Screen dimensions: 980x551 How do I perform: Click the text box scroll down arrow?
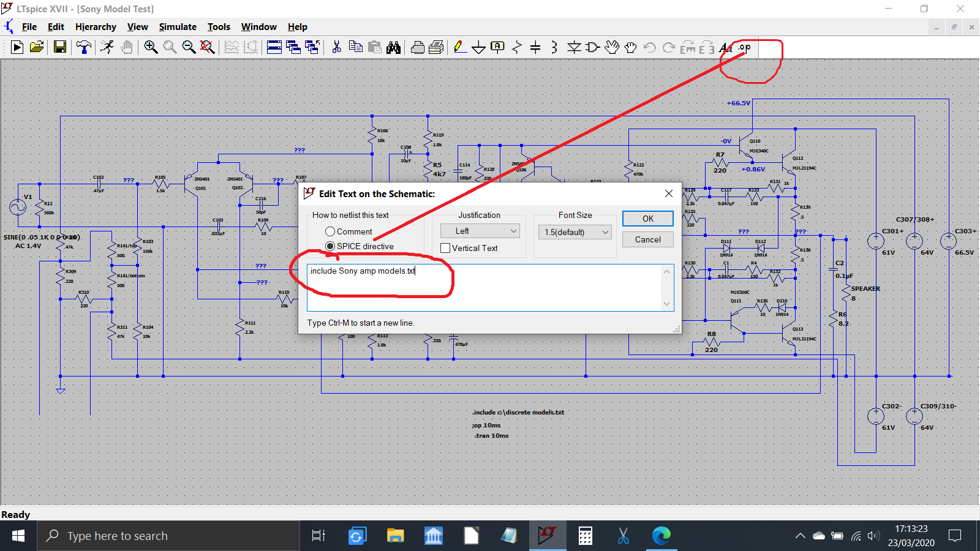(666, 304)
